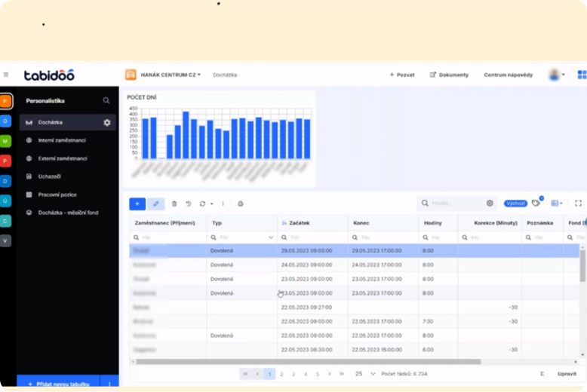Viewport: 587px width, 392px height.
Task: Toggle the hamburger menu to collapse the sidebar
Action: click(x=6, y=75)
